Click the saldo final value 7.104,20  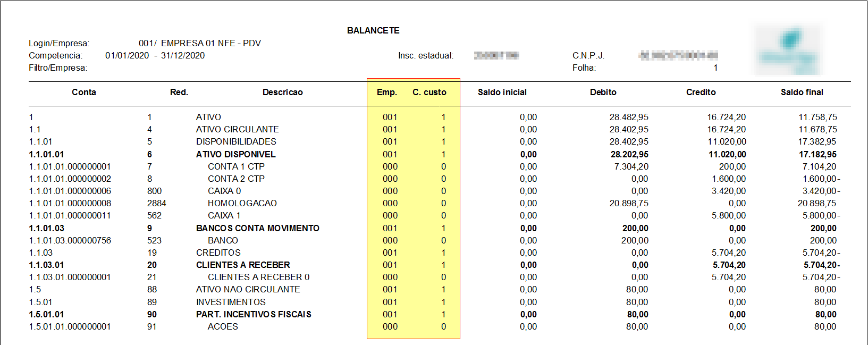pos(819,166)
